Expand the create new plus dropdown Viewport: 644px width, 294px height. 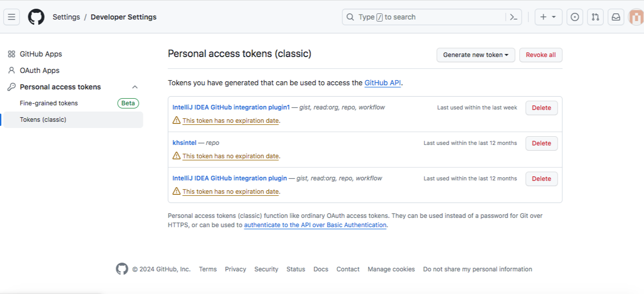(548, 17)
